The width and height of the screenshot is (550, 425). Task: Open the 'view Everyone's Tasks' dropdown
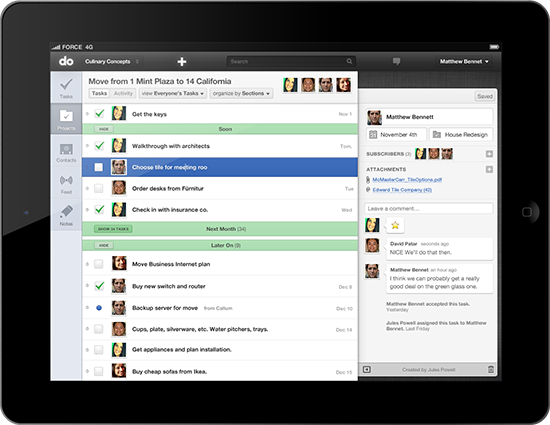pos(173,93)
